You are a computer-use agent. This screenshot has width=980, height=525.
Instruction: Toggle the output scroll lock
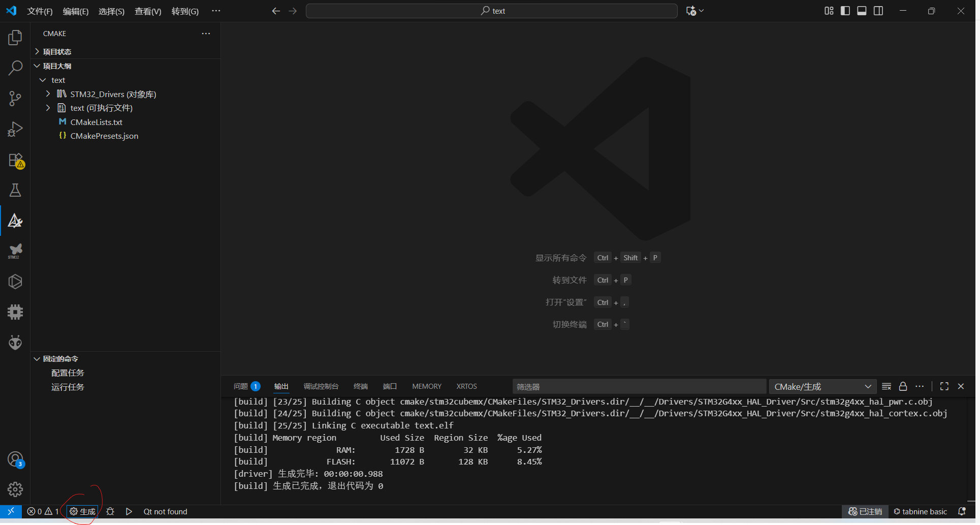point(903,386)
